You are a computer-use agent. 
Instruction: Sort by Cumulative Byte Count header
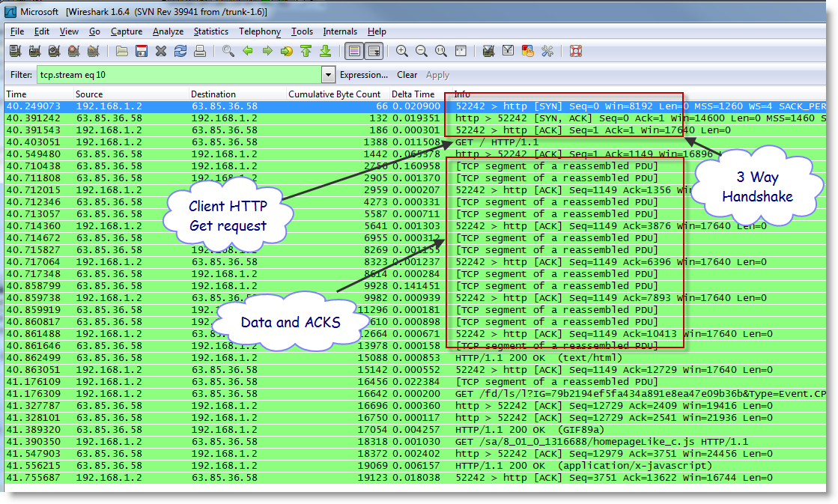[x=338, y=94]
